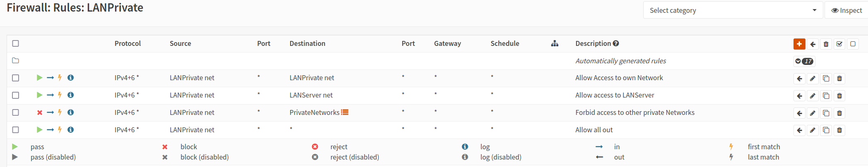Disable selected rules with header empty-square button
The width and height of the screenshot is (868, 167).
(853, 44)
